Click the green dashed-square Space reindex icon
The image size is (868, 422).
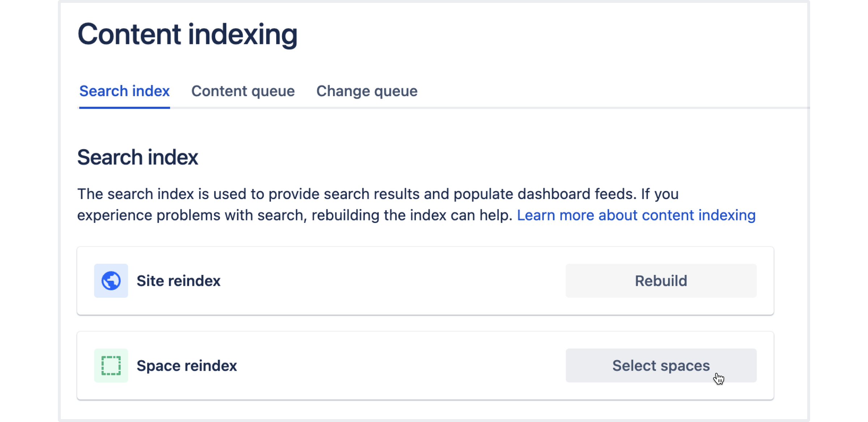coord(111,366)
